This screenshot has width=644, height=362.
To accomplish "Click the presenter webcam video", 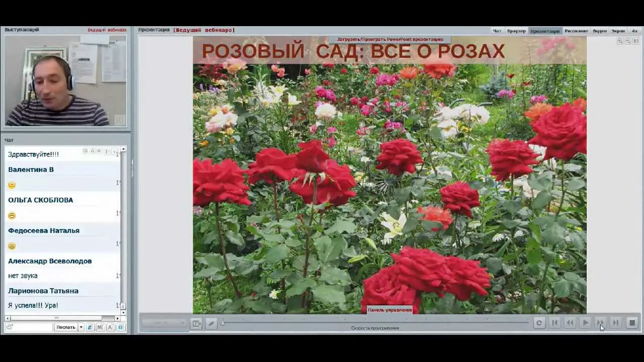I will coord(65,80).
